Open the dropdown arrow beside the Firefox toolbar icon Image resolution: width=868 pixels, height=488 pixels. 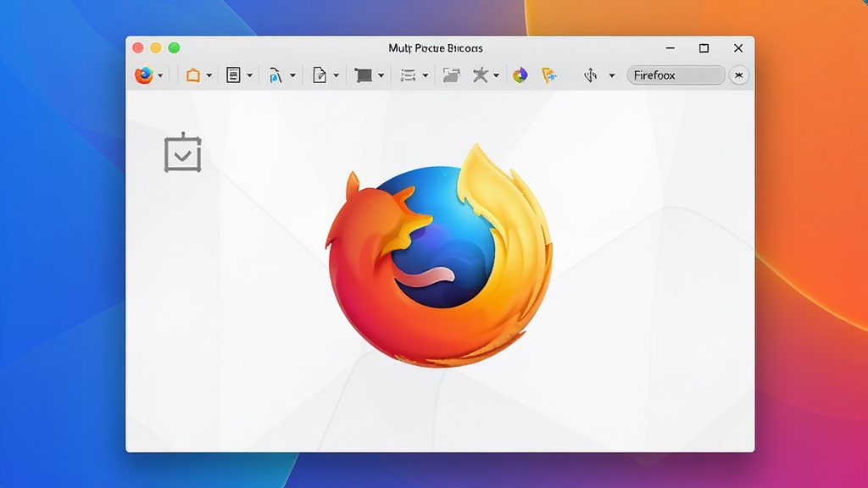tap(160, 75)
